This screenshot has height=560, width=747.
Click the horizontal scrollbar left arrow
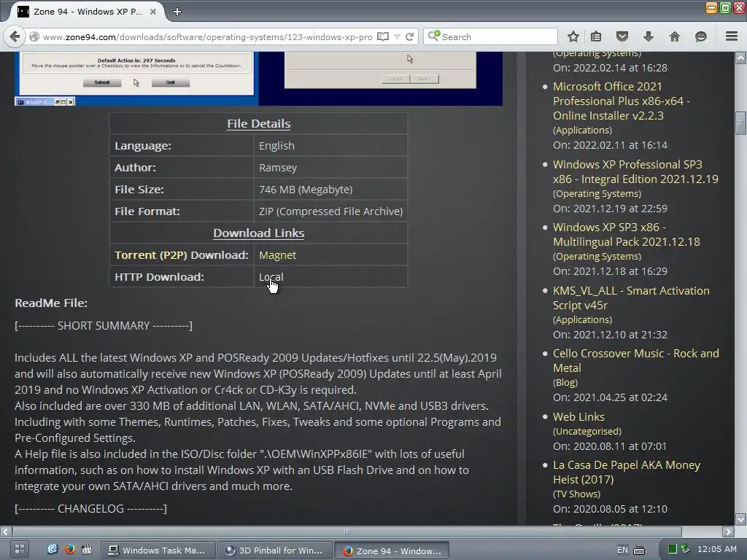pyautogui.click(x=5, y=532)
